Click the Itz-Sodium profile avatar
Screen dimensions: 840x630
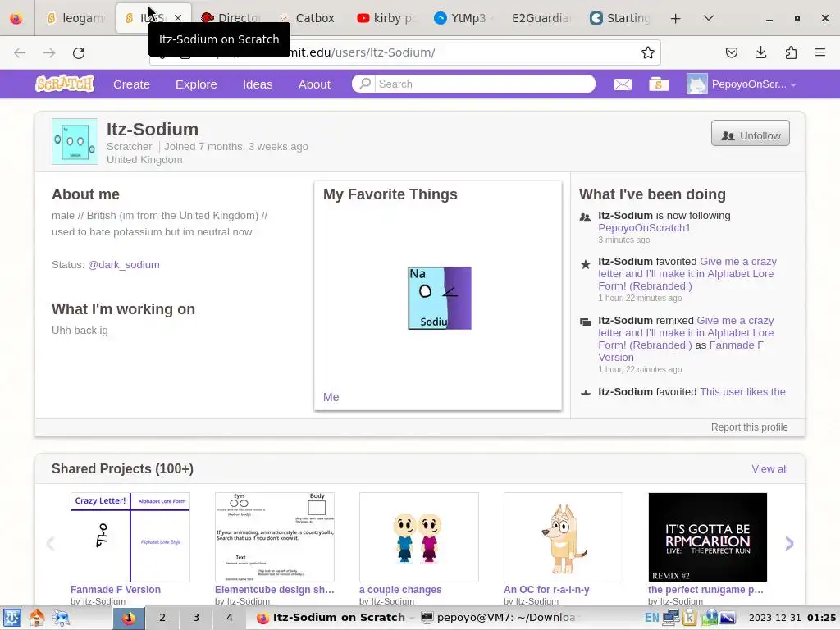click(x=75, y=141)
